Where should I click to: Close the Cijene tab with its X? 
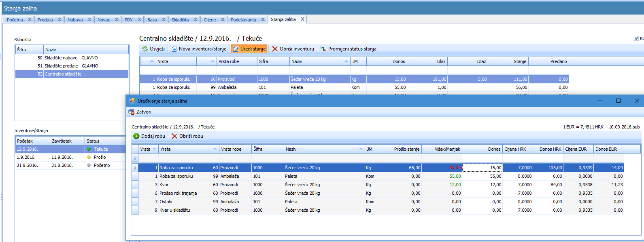pos(223,19)
